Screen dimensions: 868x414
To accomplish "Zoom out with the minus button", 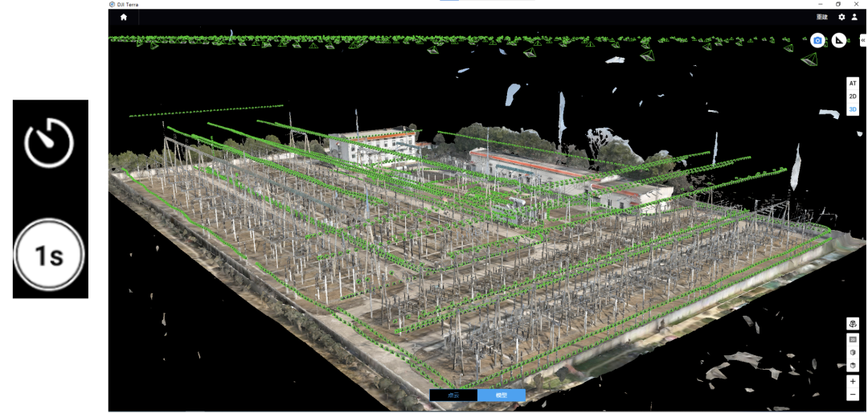I will pyautogui.click(x=853, y=395).
